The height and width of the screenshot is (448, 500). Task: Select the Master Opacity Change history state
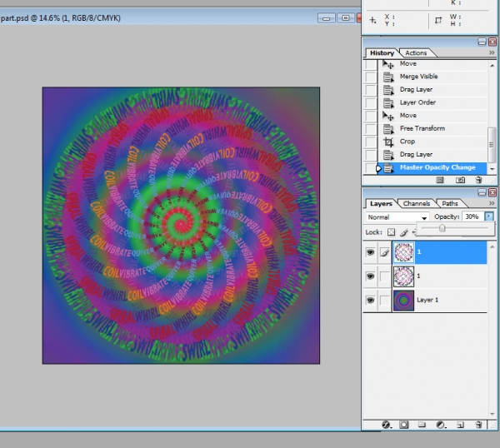click(x=432, y=168)
